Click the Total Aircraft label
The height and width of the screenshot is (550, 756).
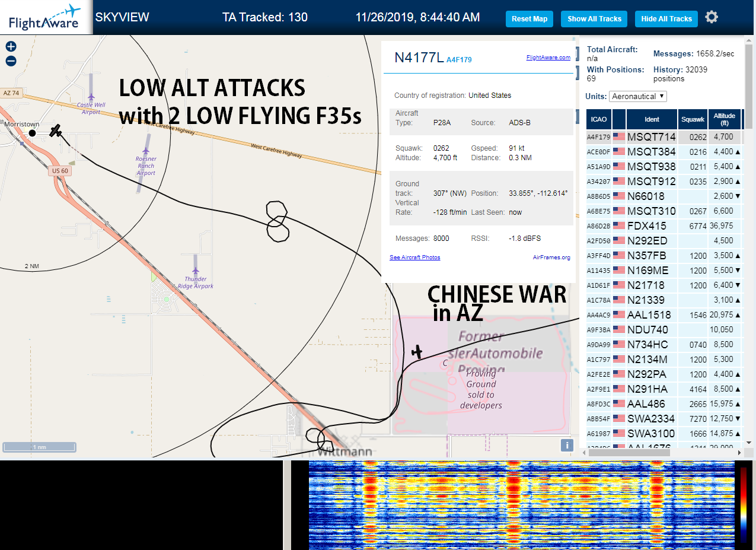(x=613, y=50)
